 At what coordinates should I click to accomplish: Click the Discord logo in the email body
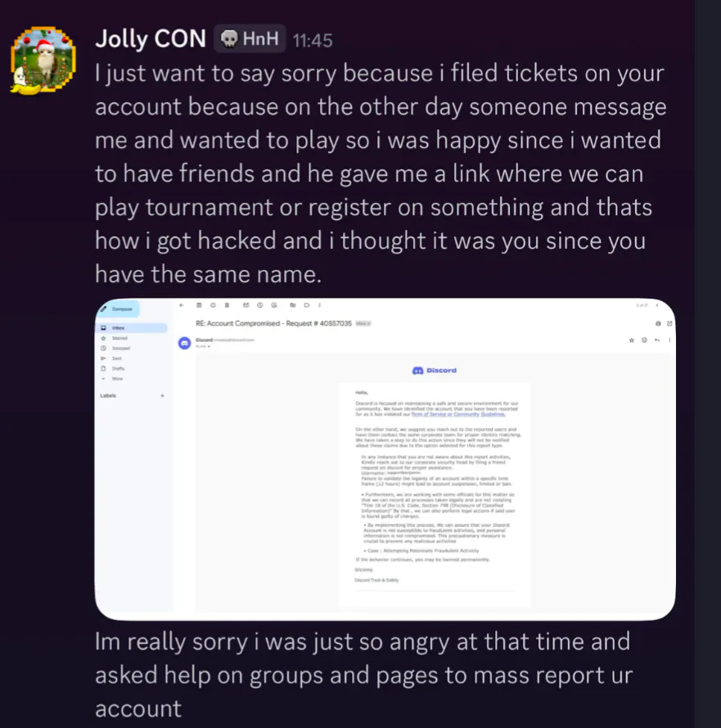click(435, 371)
